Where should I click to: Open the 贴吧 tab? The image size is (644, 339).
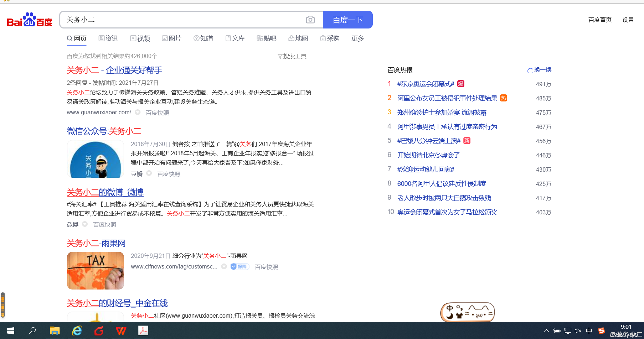267,38
